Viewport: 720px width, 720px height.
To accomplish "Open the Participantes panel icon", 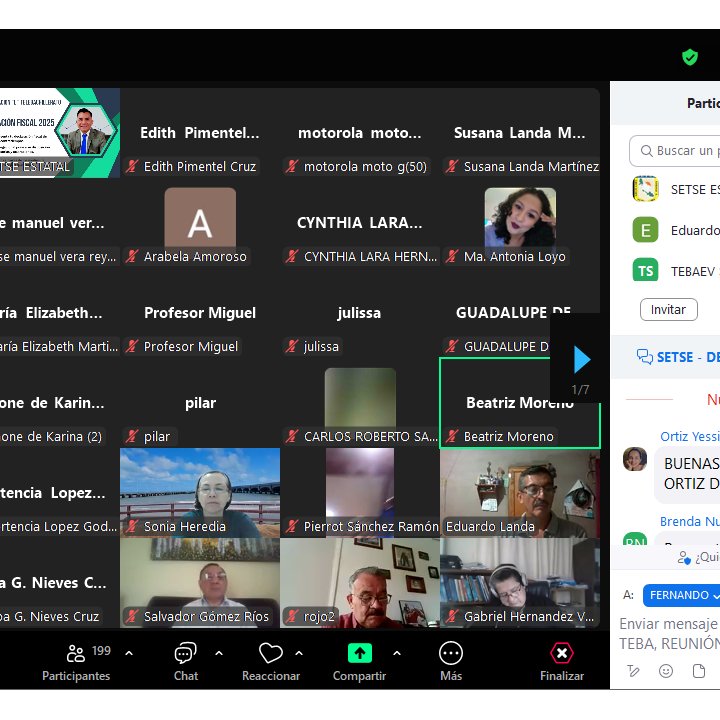I will [x=76, y=654].
